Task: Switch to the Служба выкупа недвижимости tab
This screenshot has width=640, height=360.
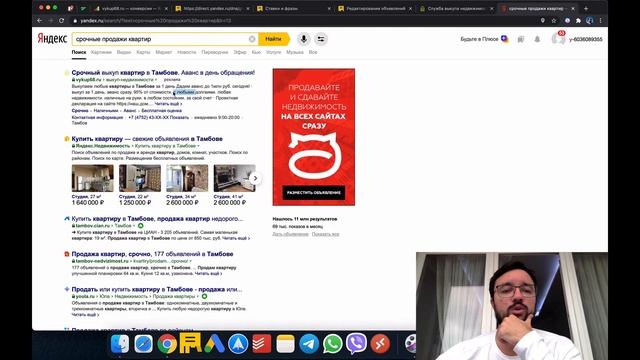Action: [456, 8]
